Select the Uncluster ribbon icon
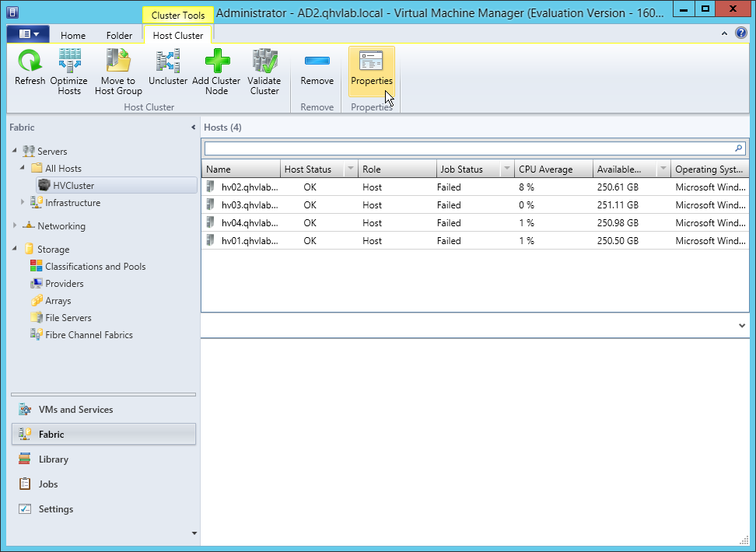 click(x=168, y=62)
